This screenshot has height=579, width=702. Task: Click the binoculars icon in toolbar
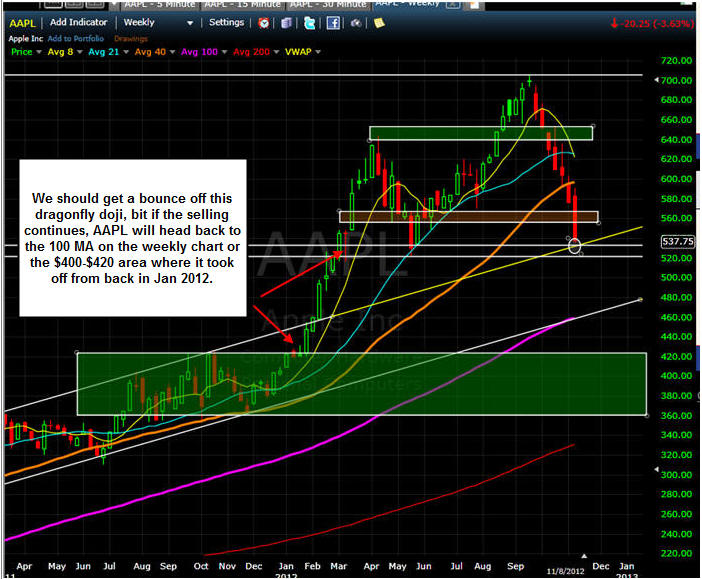tap(356, 23)
